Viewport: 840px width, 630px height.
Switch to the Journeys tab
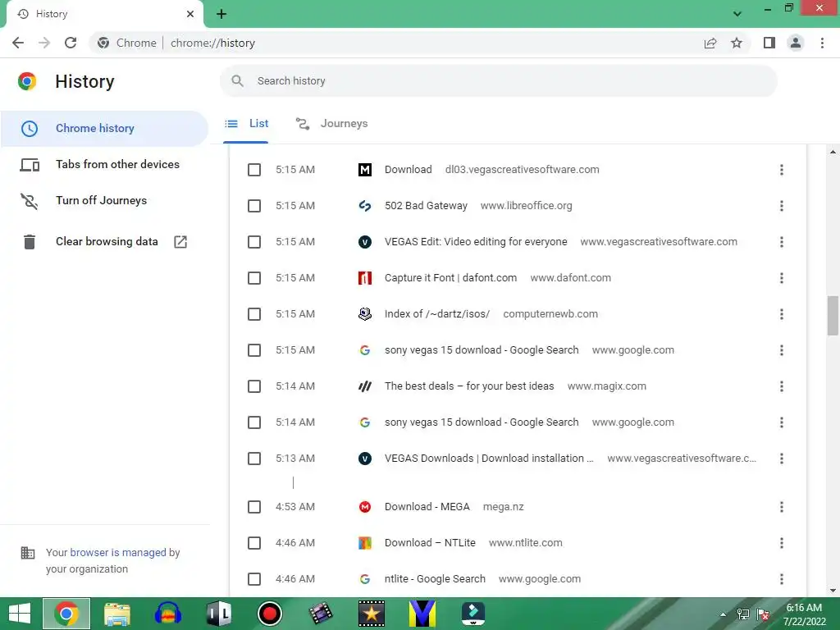332,124
